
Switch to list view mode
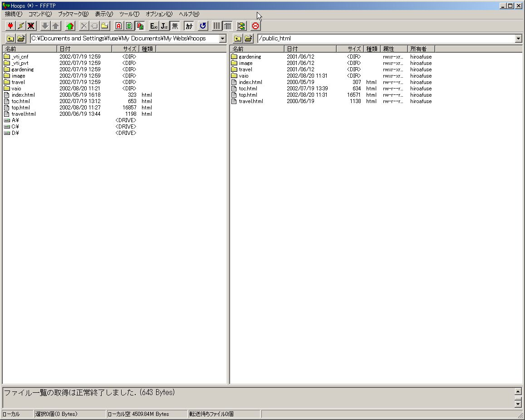pos(217,26)
